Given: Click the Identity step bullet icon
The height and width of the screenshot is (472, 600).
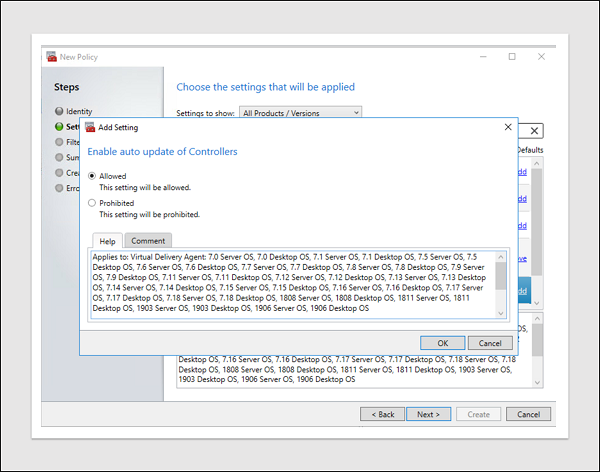Looking at the screenshot, I should (59, 111).
